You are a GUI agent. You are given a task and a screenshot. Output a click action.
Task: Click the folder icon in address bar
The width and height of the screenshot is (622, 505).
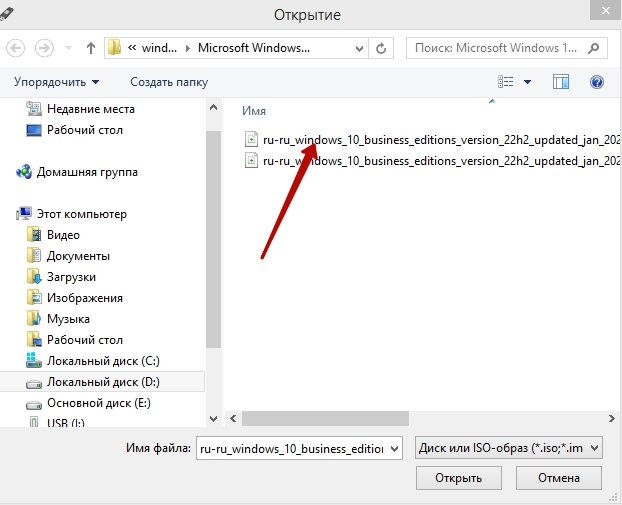[x=114, y=48]
